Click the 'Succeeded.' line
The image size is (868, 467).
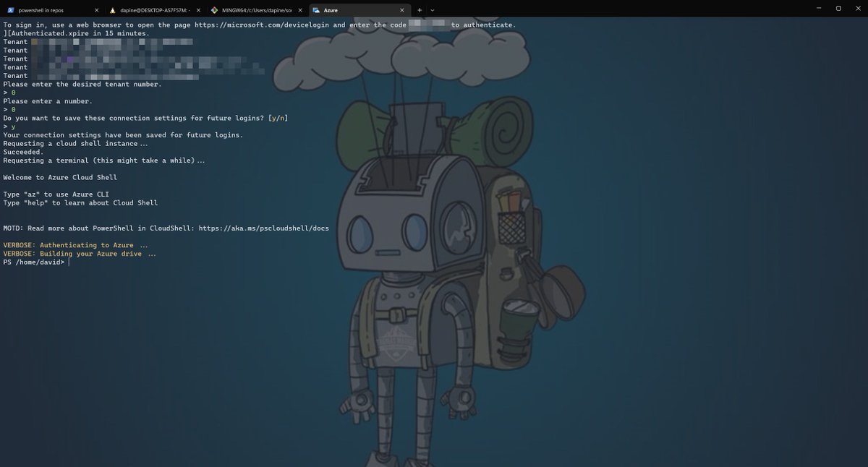[23, 152]
